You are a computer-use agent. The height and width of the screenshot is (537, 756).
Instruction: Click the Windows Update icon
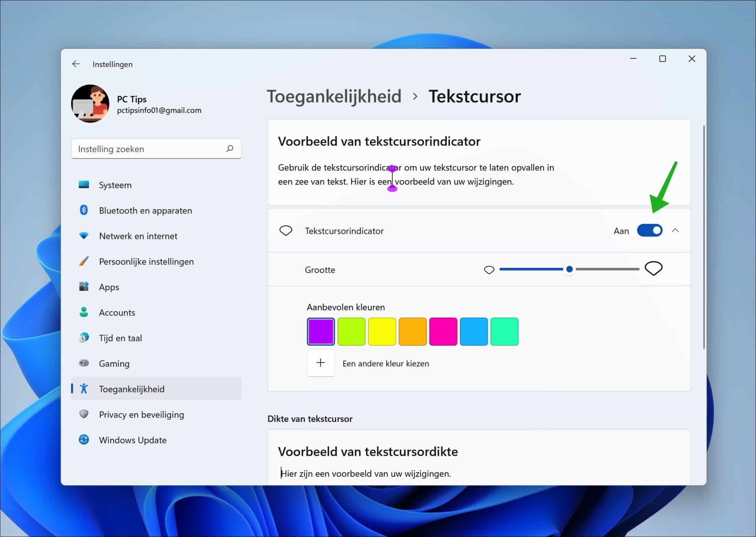tap(84, 440)
